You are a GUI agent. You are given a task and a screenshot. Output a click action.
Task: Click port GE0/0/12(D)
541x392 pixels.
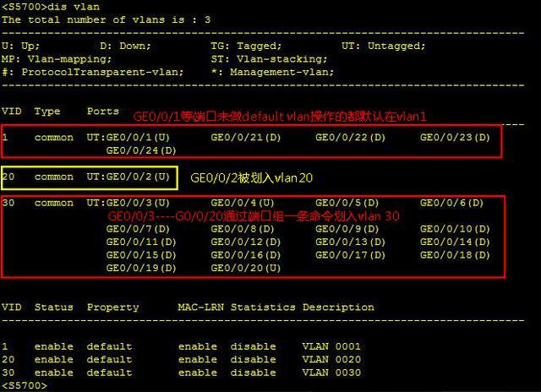coord(246,242)
